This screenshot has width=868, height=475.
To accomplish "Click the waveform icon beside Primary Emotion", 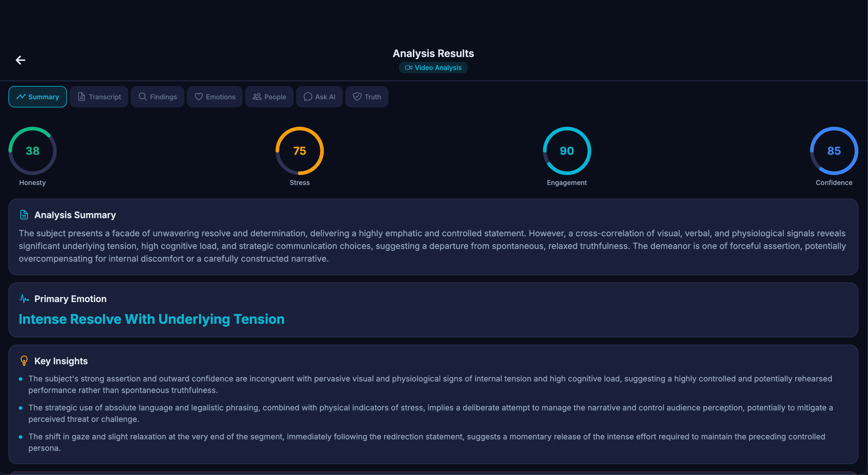I will pos(24,298).
